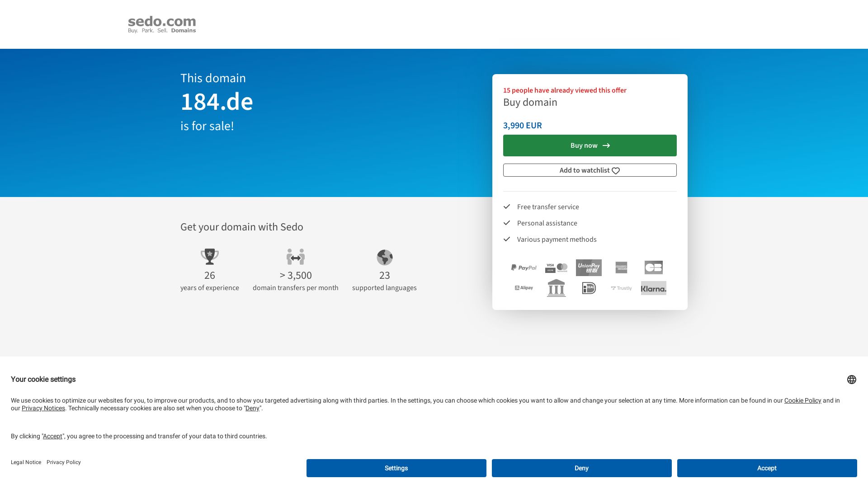Click the domain transfers handshake icon
The image size is (868, 488).
coord(296,257)
